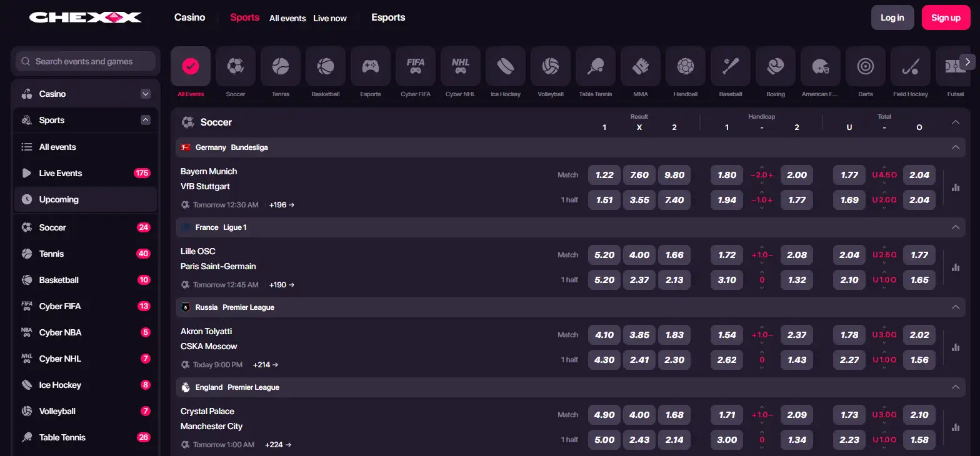
Task: Collapse the France Ligue 1 league
Action: pos(956,227)
